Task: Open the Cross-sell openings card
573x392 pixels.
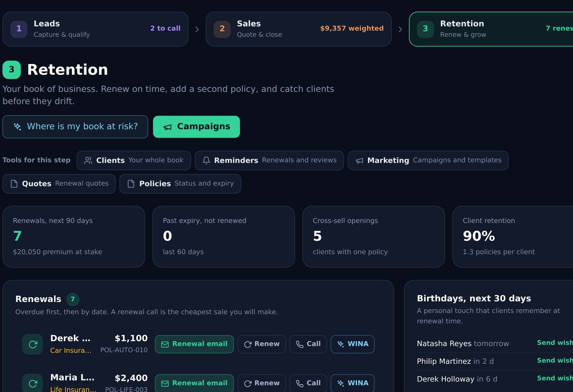Action: [374, 237]
